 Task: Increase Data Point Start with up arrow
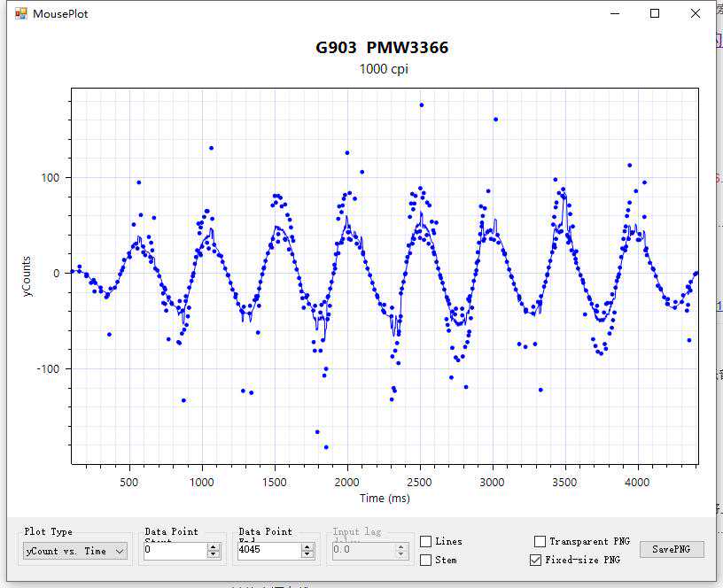click(213, 546)
